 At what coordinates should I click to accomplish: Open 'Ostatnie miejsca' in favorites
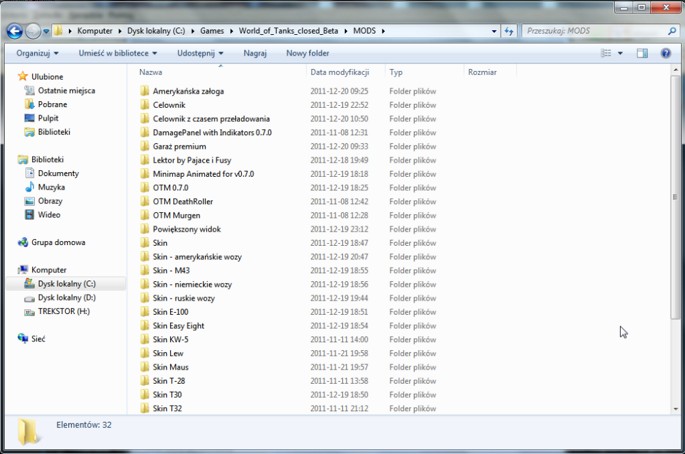tap(66, 90)
